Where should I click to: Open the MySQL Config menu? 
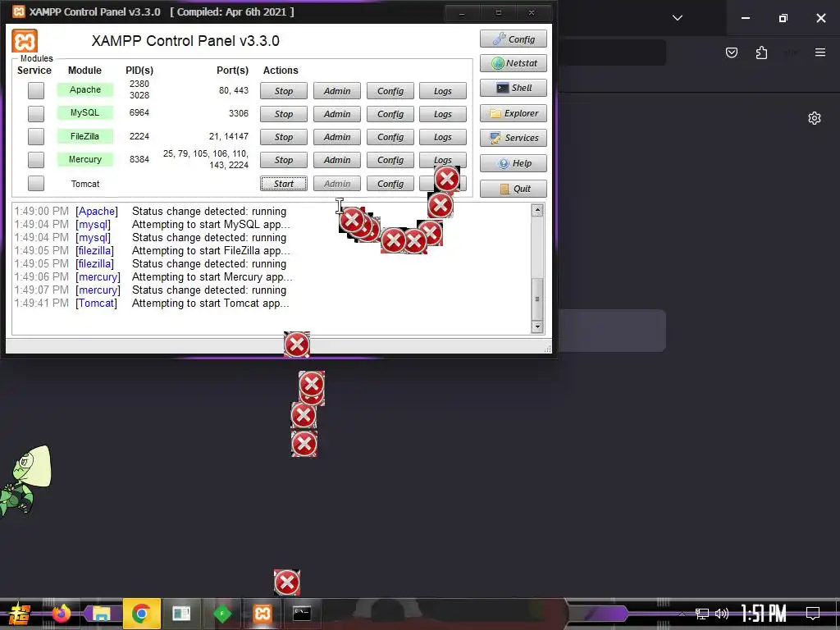[x=390, y=114]
